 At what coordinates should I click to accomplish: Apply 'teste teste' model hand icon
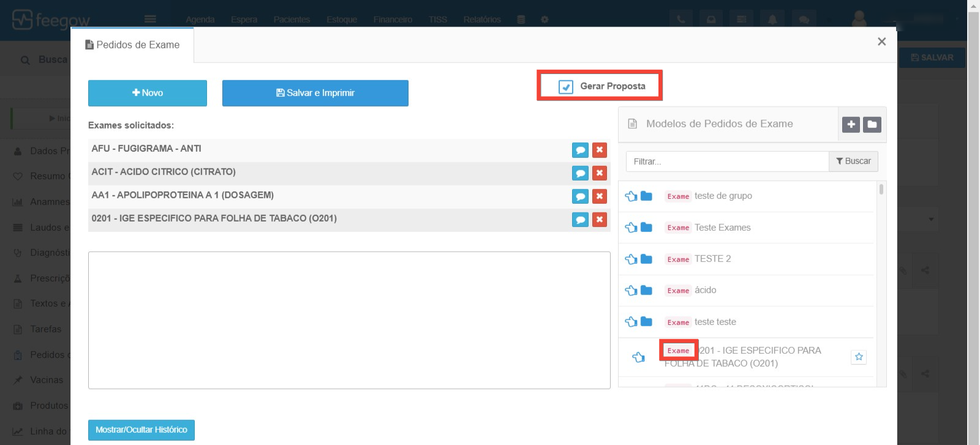(631, 322)
